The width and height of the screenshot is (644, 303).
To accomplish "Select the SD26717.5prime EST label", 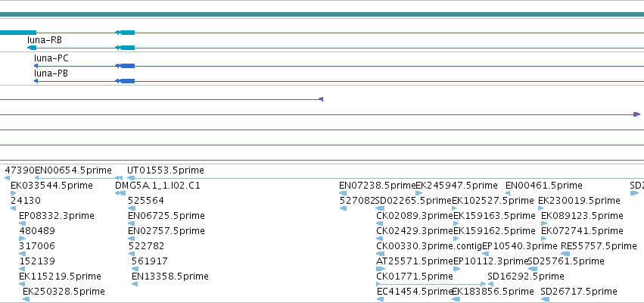I will [x=579, y=292].
